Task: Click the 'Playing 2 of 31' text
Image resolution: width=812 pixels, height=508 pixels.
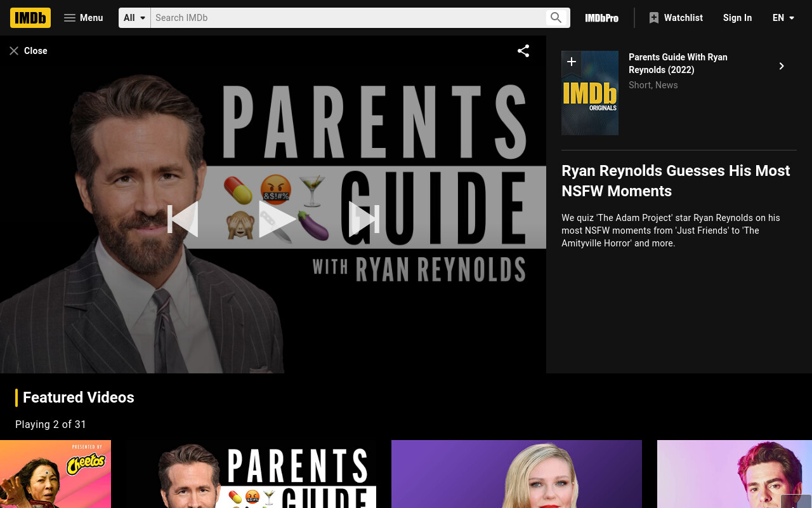Action: 51,424
